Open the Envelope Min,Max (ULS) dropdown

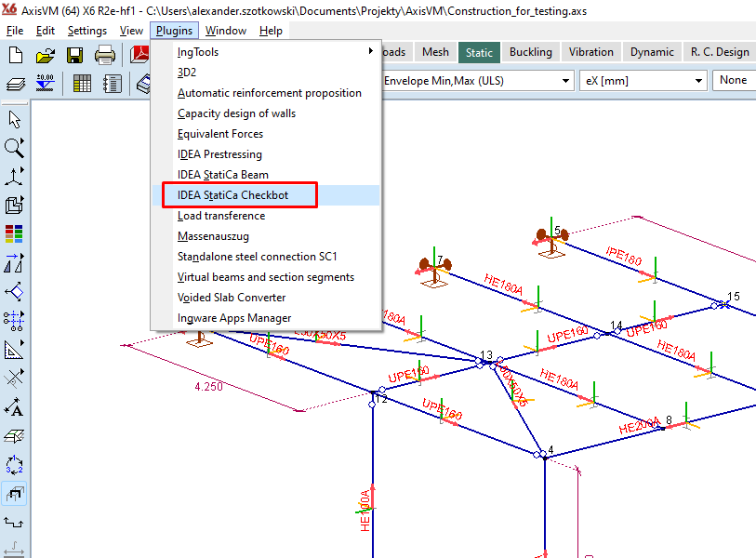click(565, 80)
